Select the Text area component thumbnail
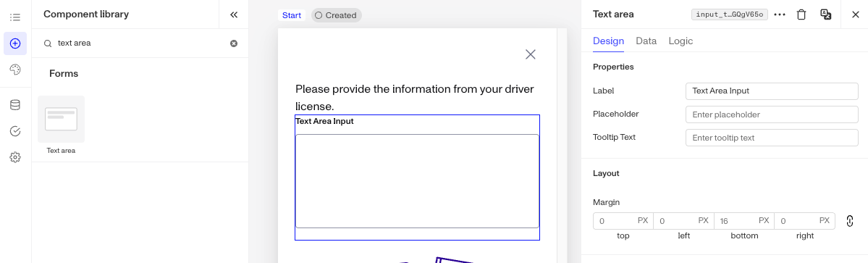This screenshot has width=868, height=263. tap(61, 119)
